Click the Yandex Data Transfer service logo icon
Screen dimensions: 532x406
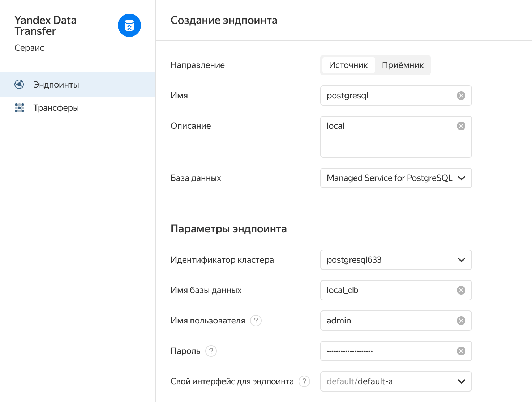(129, 25)
